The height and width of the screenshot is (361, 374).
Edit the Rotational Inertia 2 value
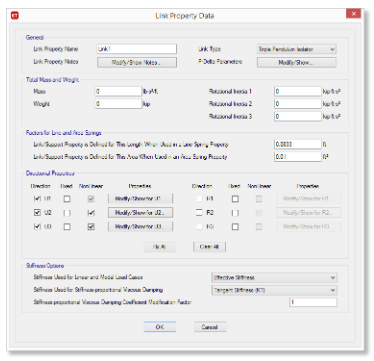tap(298, 104)
